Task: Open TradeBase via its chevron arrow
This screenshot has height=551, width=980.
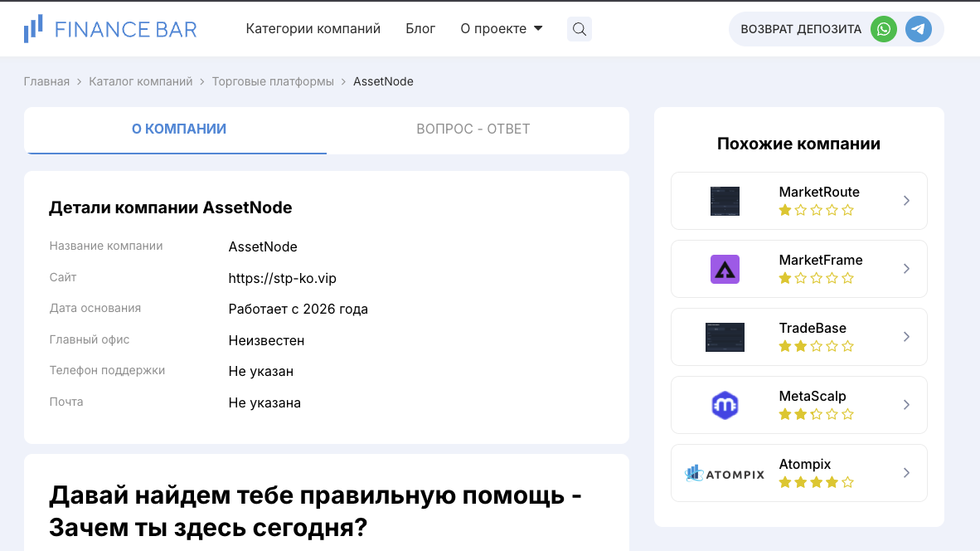Action: point(906,337)
